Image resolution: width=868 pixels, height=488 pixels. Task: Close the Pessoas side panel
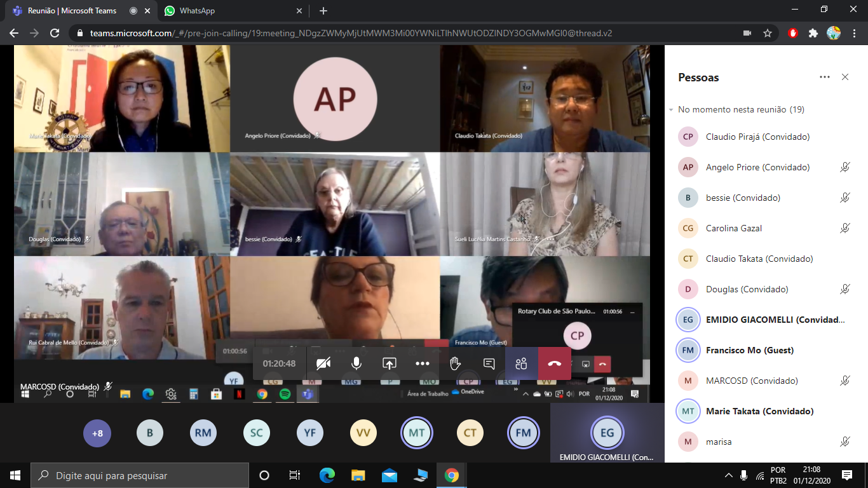(x=845, y=77)
